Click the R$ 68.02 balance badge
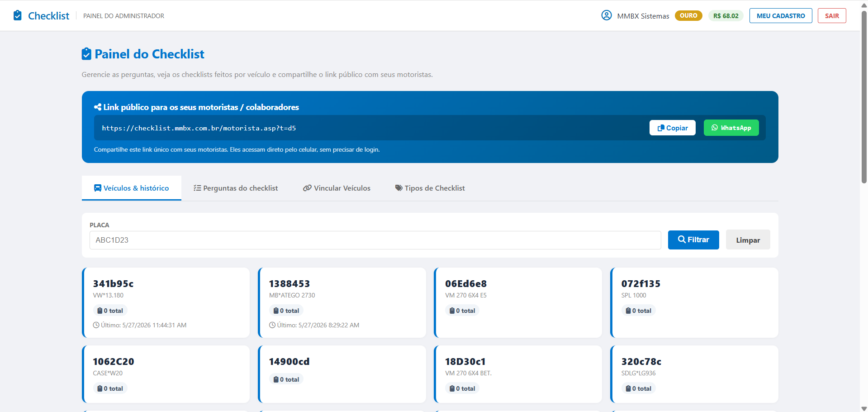The width and height of the screenshot is (868, 412). [726, 16]
